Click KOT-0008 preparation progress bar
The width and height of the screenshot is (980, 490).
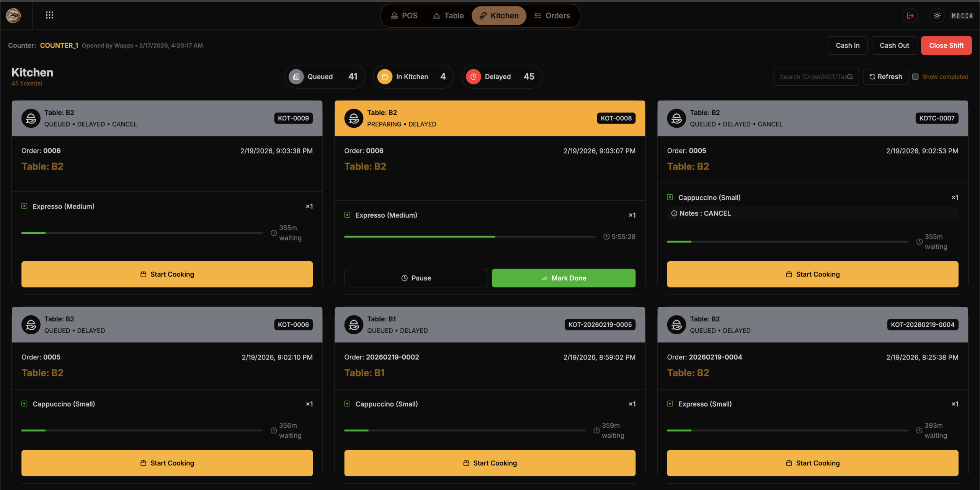(x=469, y=237)
